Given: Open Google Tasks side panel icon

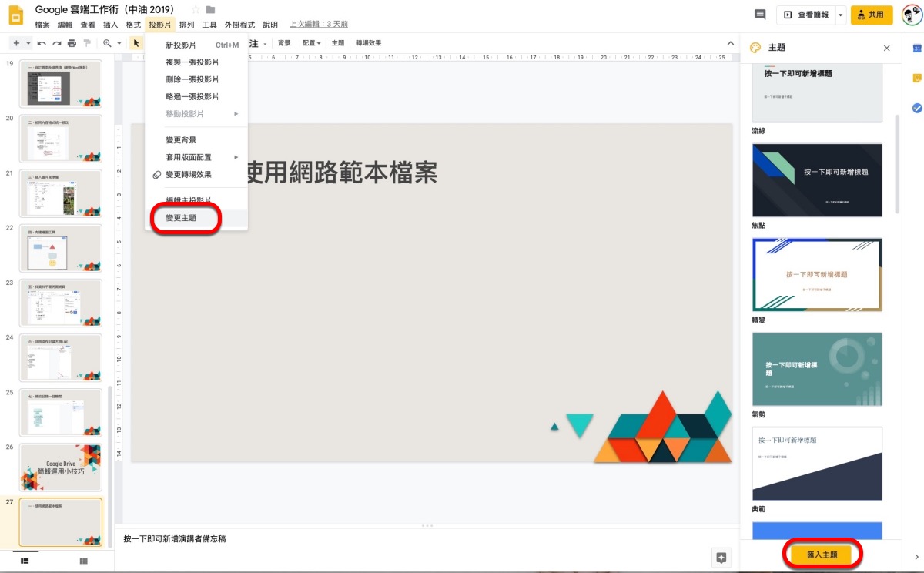Looking at the screenshot, I should pyautogui.click(x=917, y=108).
